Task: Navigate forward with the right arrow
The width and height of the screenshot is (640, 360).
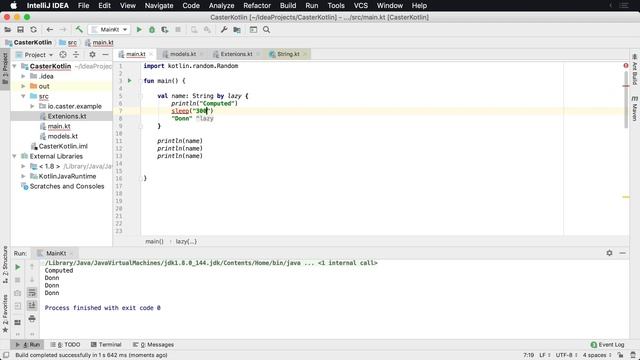Action: (x=62, y=30)
